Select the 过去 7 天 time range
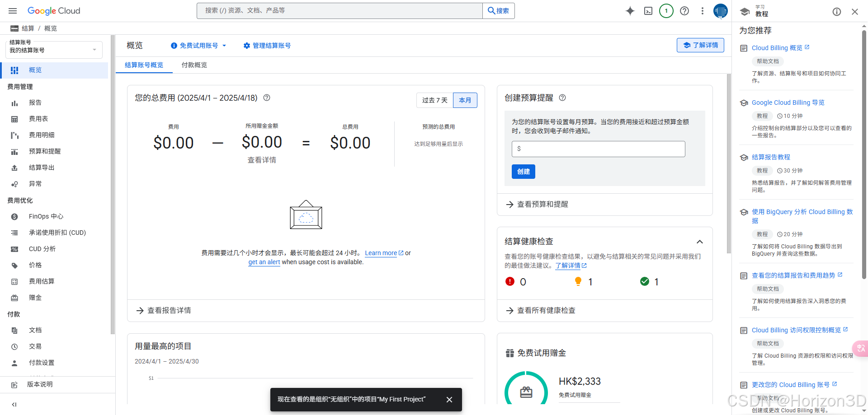Viewport: 868px width, 415px height. click(435, 100)
